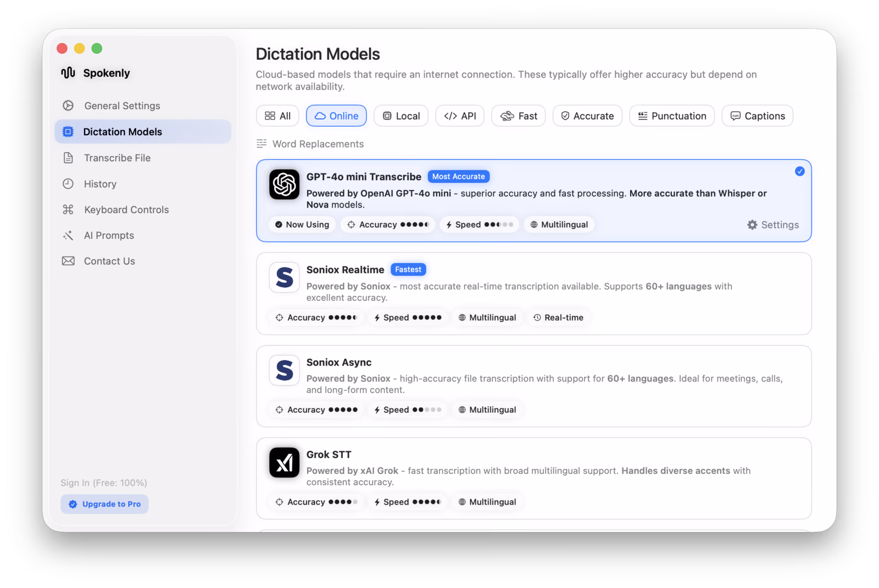Click the Multilingual tag on GPT-4o mini Transcribe
Image resolution: width=879 pixels, height=588 pixels.
(559, 225)
